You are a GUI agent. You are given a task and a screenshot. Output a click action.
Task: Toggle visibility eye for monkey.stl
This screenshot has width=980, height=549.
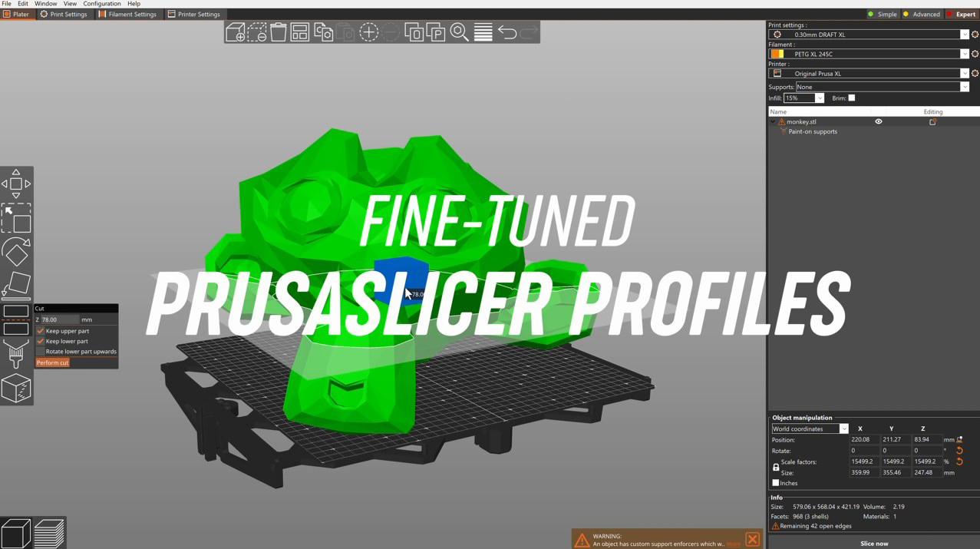(879, 121)
